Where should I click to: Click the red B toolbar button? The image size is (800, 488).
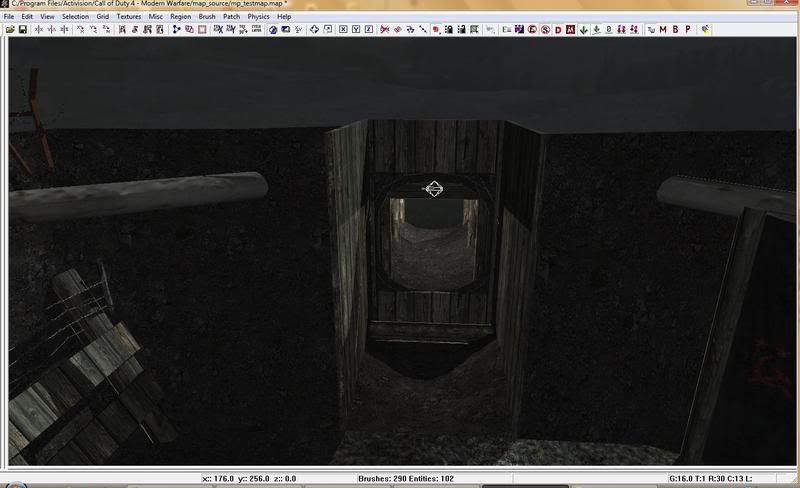(675, 30)
